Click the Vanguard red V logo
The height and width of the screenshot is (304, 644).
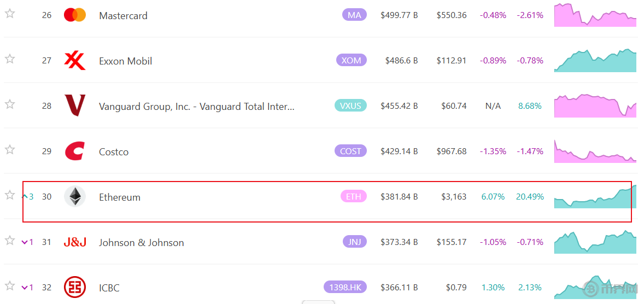[75, 106]
